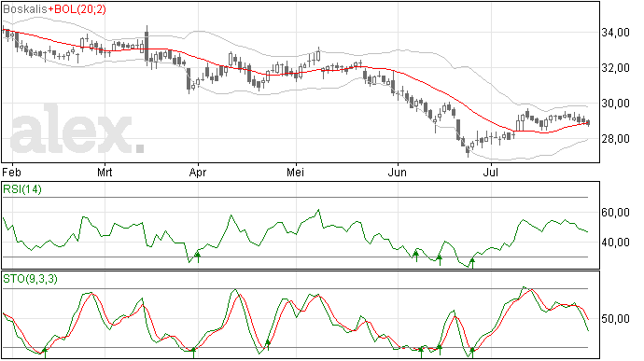Click the stochastic buy arrow in late April
This screenshot has height=361, width=644.
(268, 345)
